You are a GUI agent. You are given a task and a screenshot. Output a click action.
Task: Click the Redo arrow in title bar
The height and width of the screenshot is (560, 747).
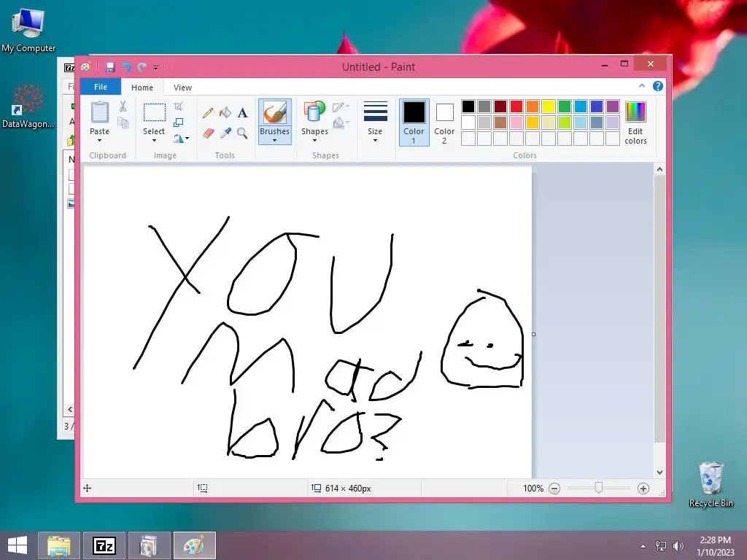pos(142,67)
